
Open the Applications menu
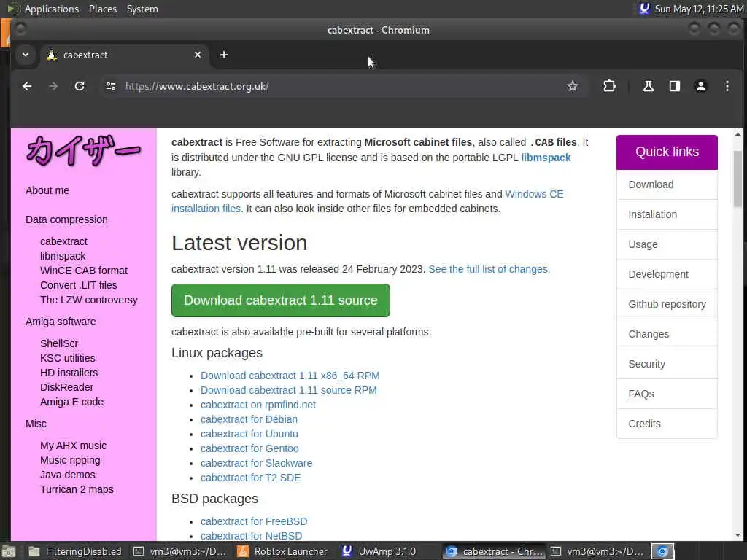52,9
